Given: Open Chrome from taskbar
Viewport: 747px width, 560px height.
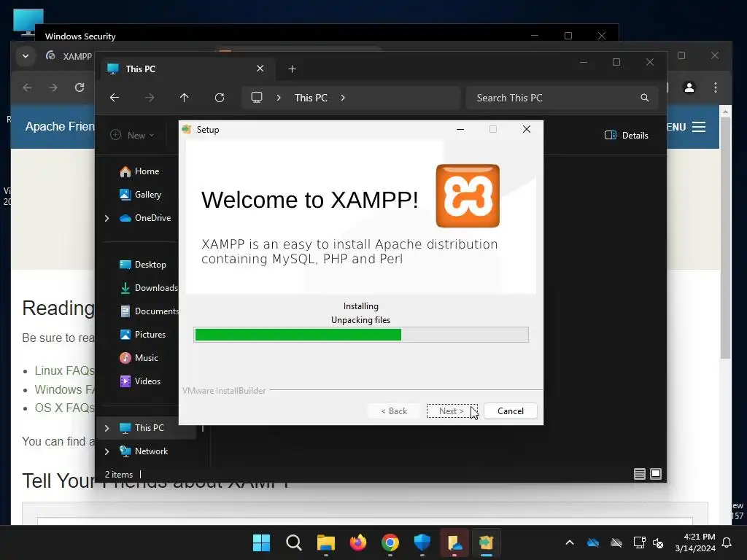Looking at the screenshot, I should [390, 542].
